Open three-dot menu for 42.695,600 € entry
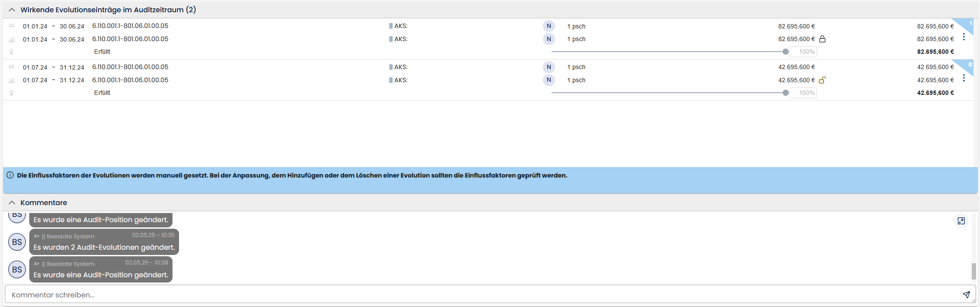 (x=963, y=78)
